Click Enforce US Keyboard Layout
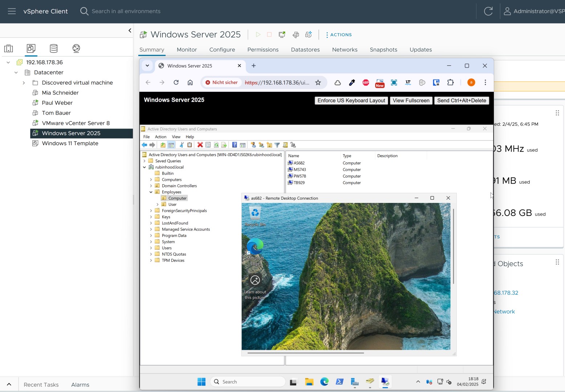 click(x=351, y=101)
